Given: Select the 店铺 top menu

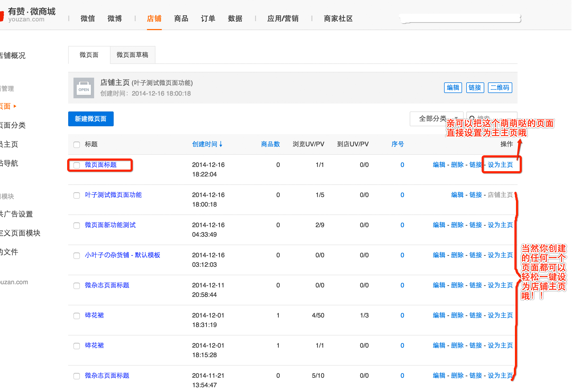Looking at the screenshot, I should [154, 18].
